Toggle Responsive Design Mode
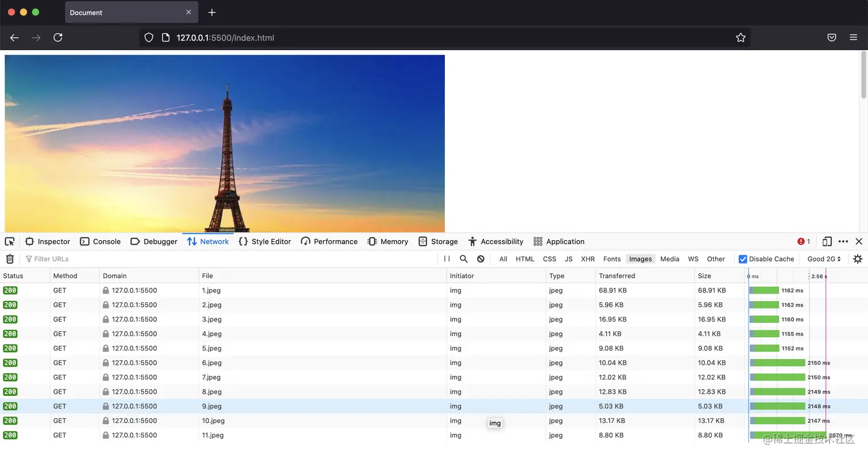868x458 pixels. tap(827, 241)
